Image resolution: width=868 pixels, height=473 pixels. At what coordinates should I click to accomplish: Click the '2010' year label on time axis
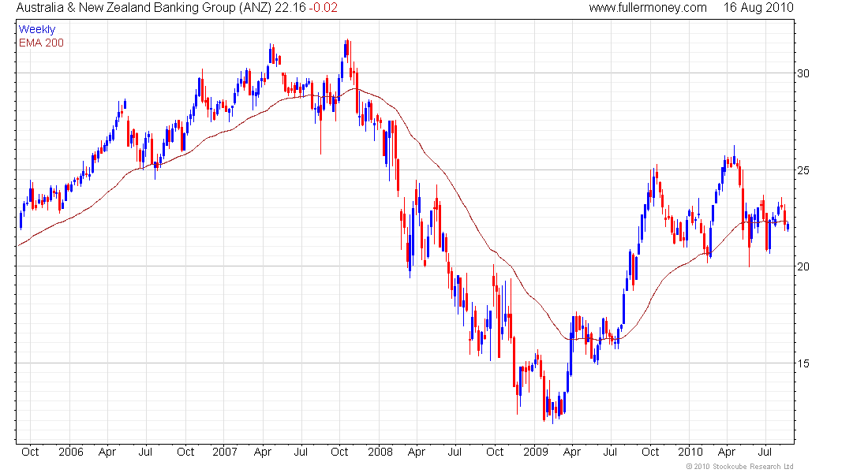click(x=690, y=452)
